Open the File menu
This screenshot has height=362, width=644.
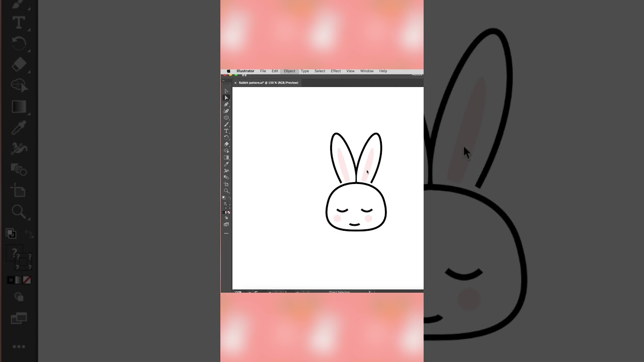[x=263, y=71]
